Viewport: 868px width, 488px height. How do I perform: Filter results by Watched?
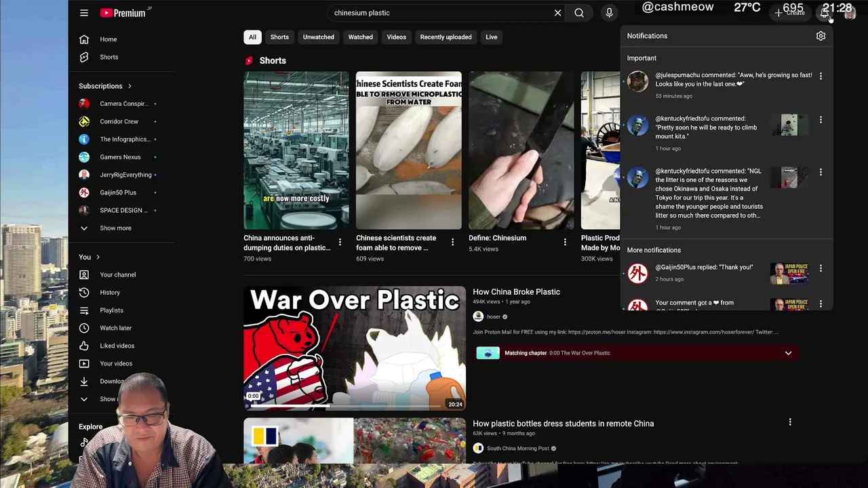(x=361, y=37)
